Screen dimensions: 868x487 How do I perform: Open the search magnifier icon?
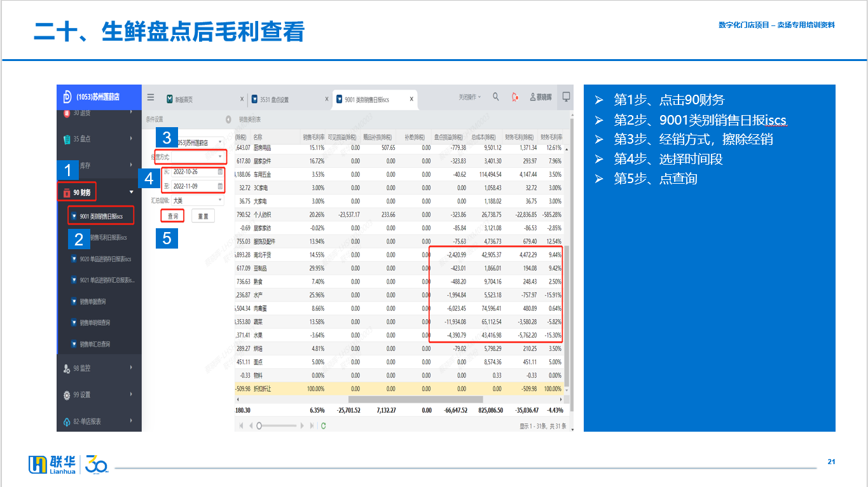click(x=496, y=97)
